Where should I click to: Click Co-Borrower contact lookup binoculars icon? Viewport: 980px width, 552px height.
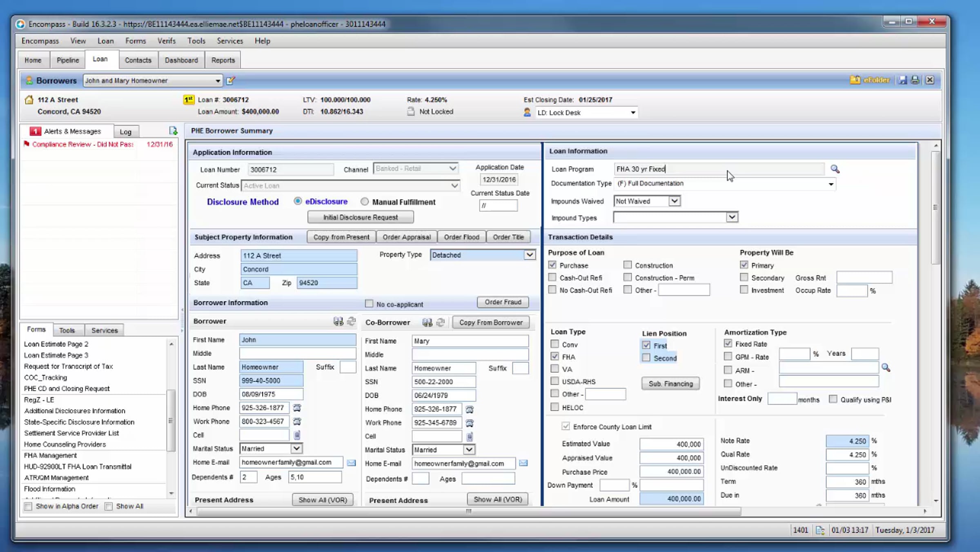[427, 323]
